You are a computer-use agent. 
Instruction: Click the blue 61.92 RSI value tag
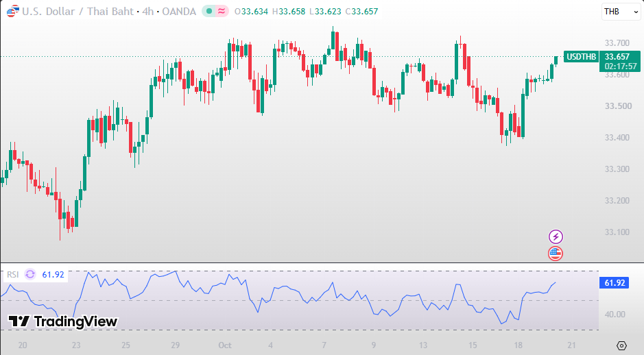pos(614,283)
